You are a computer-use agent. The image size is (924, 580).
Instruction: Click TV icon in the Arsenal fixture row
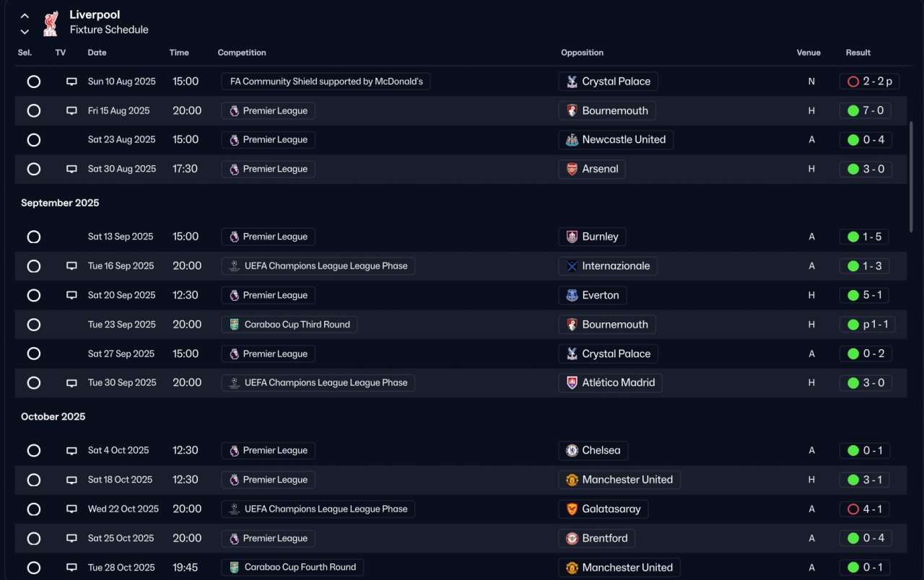pyautogui.click(x=71, y=169)
